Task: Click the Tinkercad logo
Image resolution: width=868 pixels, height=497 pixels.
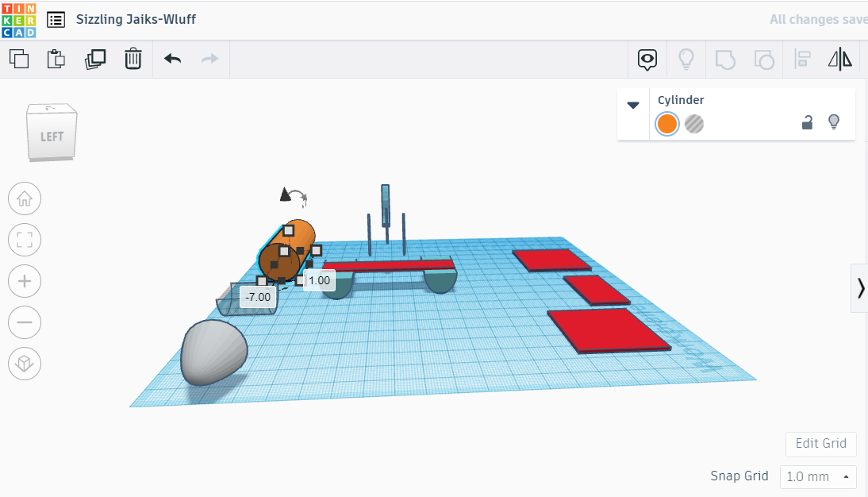Action: click(x=19, y=19)
